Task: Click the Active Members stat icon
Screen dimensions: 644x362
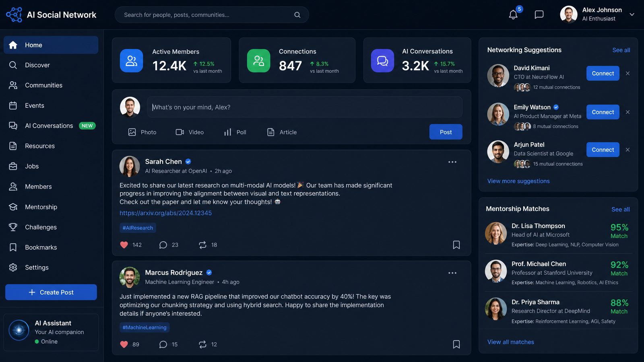Action: 131,61
